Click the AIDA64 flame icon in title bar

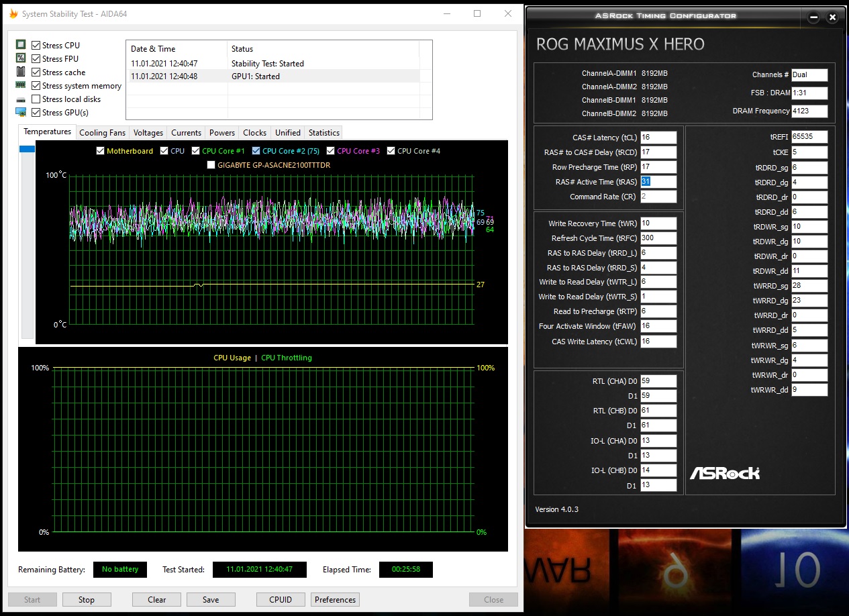click(13, 13)
